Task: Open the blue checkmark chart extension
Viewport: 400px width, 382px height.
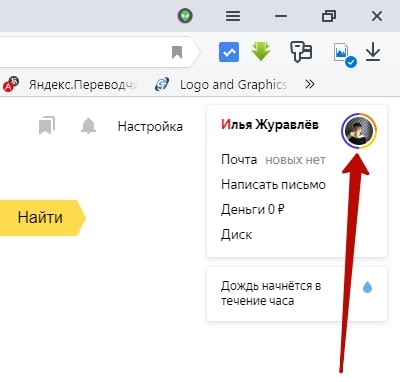Action: tap(229, 52)
